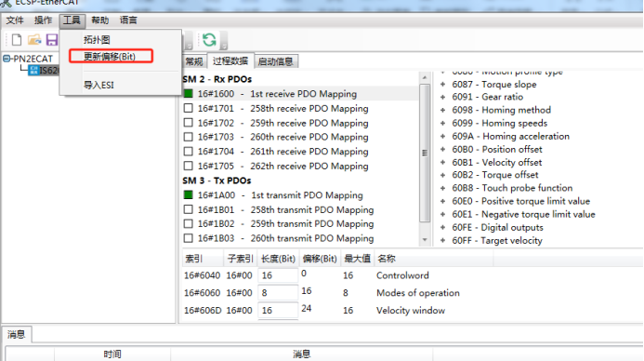This screenshot has height=361, width=644.
Task: Click the 偏移(Bit) column header
Action: [x=320, y=259]
